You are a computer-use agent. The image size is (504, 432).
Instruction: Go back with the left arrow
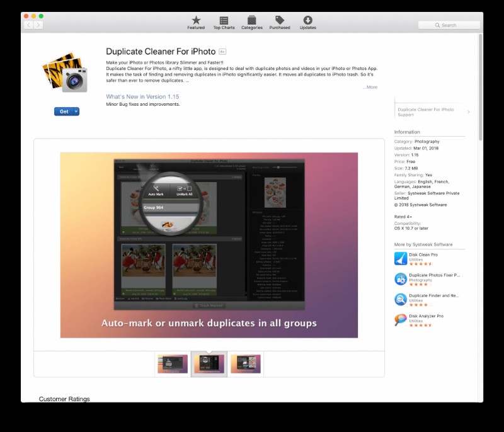pyautogui.click(x=28, y=25)
